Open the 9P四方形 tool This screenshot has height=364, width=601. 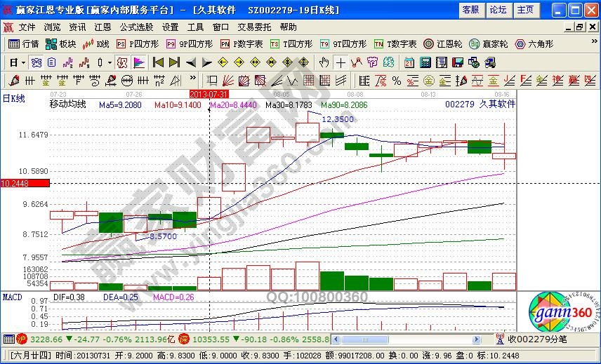pyautogui.click(x=190, y=44)
